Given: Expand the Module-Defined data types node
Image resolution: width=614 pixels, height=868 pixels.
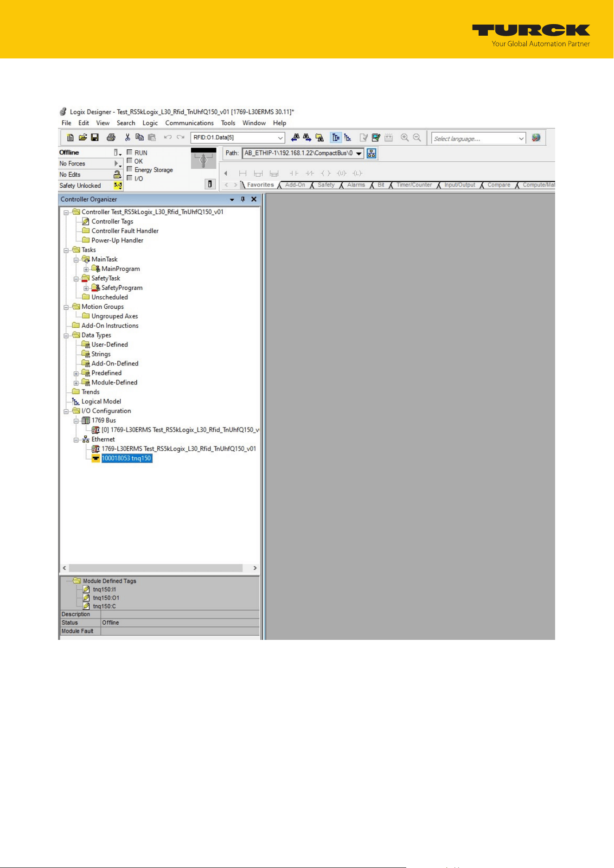Looking at the screenshot, I should (76, 383).
